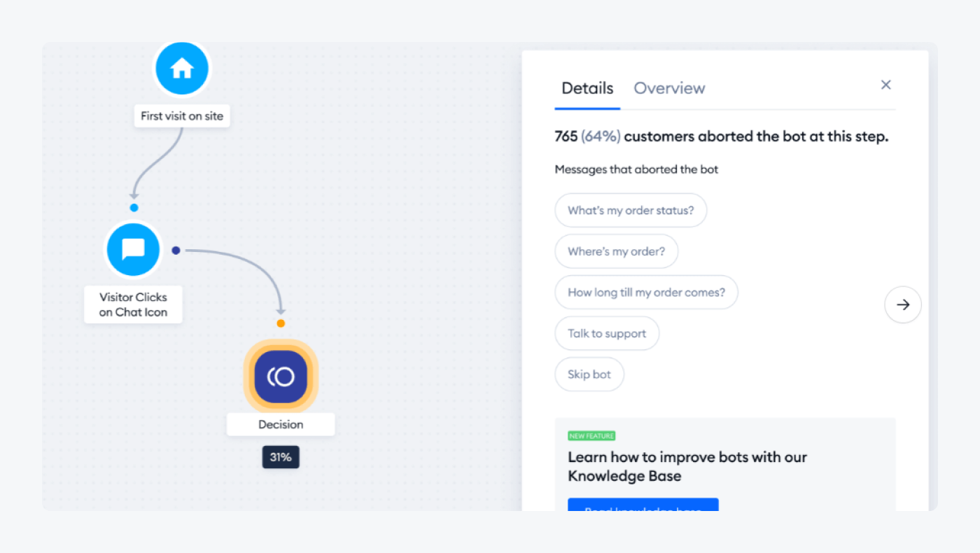Click the Read knowledge base button

(643, 507)
